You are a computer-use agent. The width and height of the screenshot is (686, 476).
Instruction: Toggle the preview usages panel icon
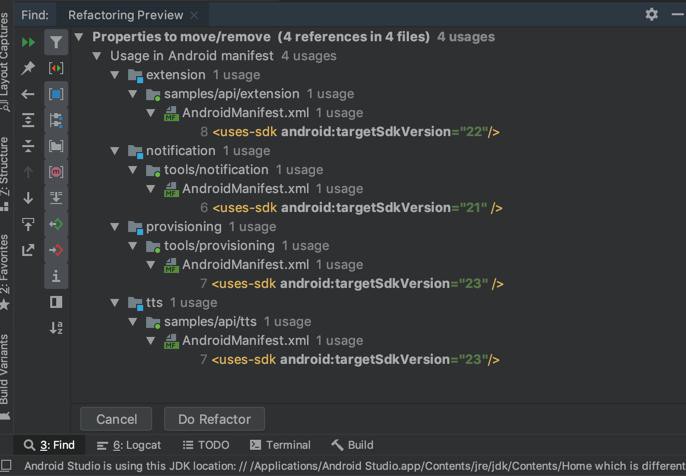click(x=56, y=302)
